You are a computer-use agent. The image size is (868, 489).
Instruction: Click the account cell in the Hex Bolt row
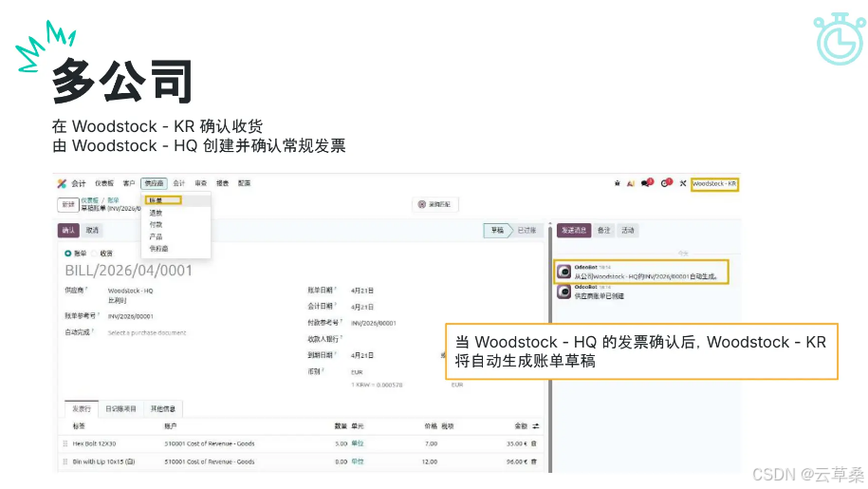click(210, 443)
